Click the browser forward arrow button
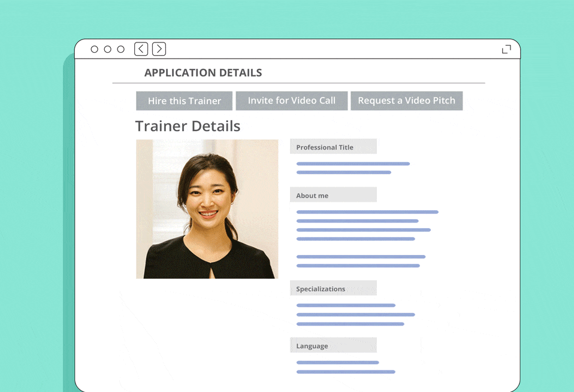574x392 pixels. [159, 49]
